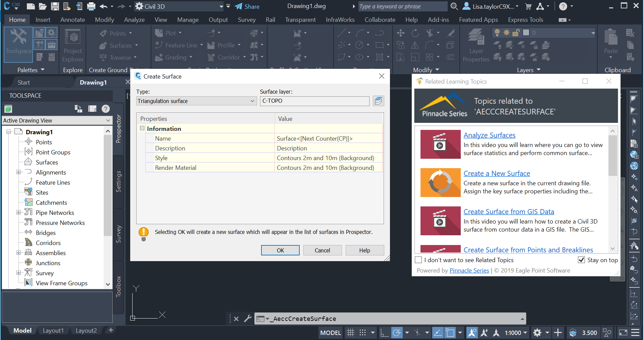This screenshot has height=340, width=644.
Task: Click OK to create the surface
Action: pyautogui.click(x=280, y=250)
